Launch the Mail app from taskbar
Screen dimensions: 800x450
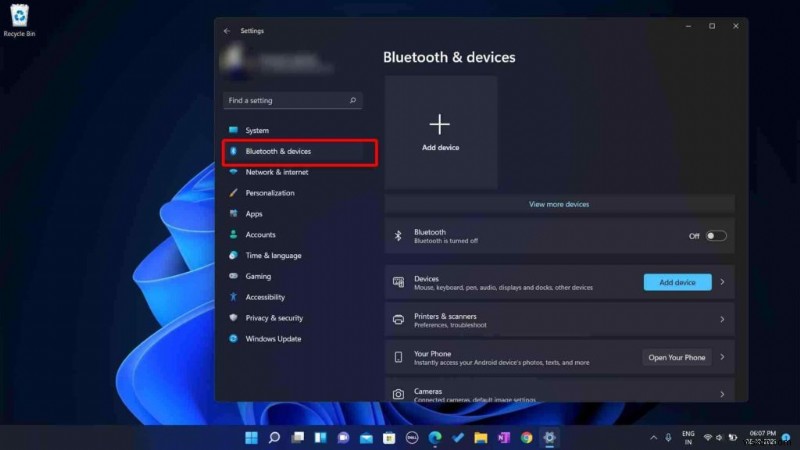point(366,437)
